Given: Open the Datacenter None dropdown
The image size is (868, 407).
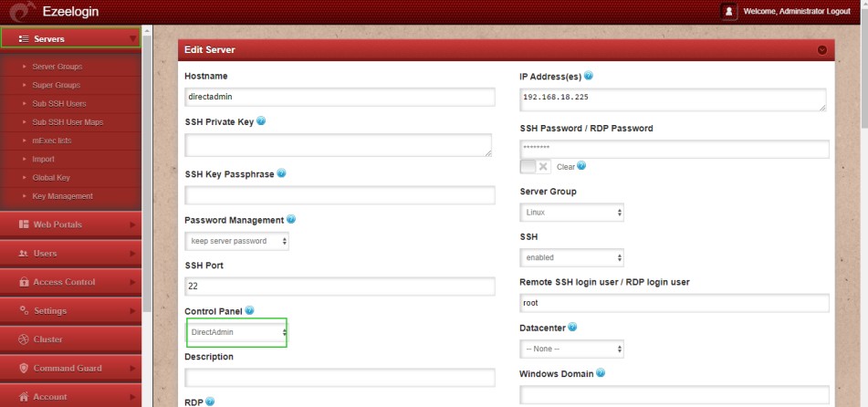Looking at the screenshot, I should 572,349.
